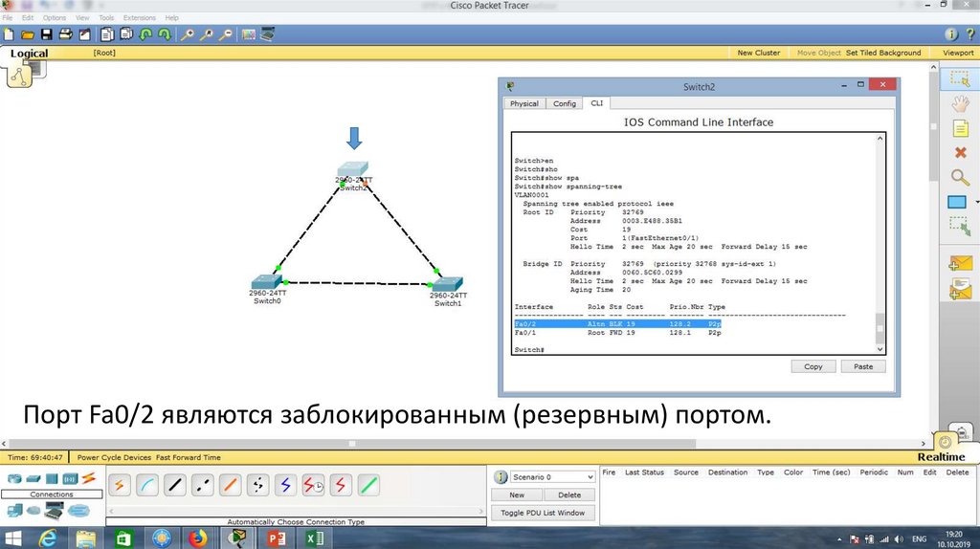Click the New file icon in toolbar
Viewport: 980px width, 549px height.
9,34
